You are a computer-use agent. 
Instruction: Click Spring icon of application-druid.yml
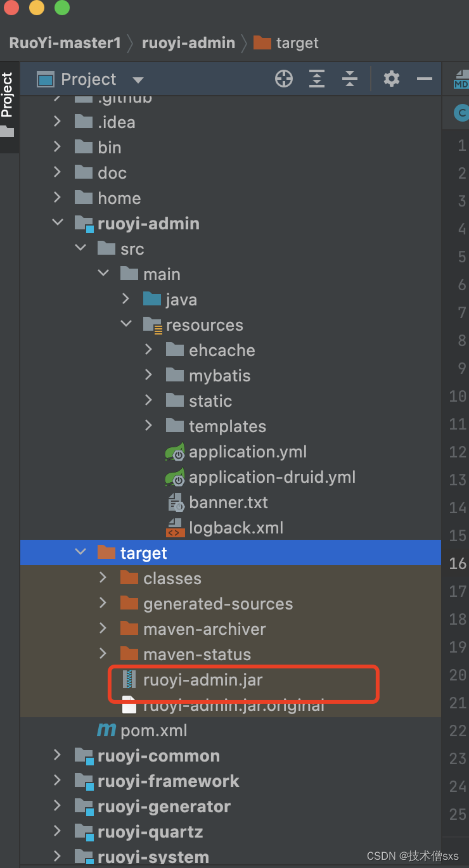pyautogui.click(x=175, y=477)
